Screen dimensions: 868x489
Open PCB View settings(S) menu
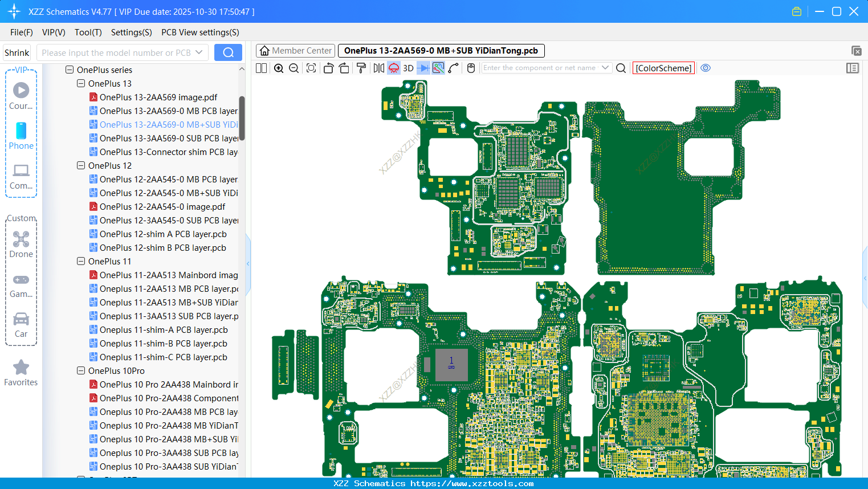point(200,32)
